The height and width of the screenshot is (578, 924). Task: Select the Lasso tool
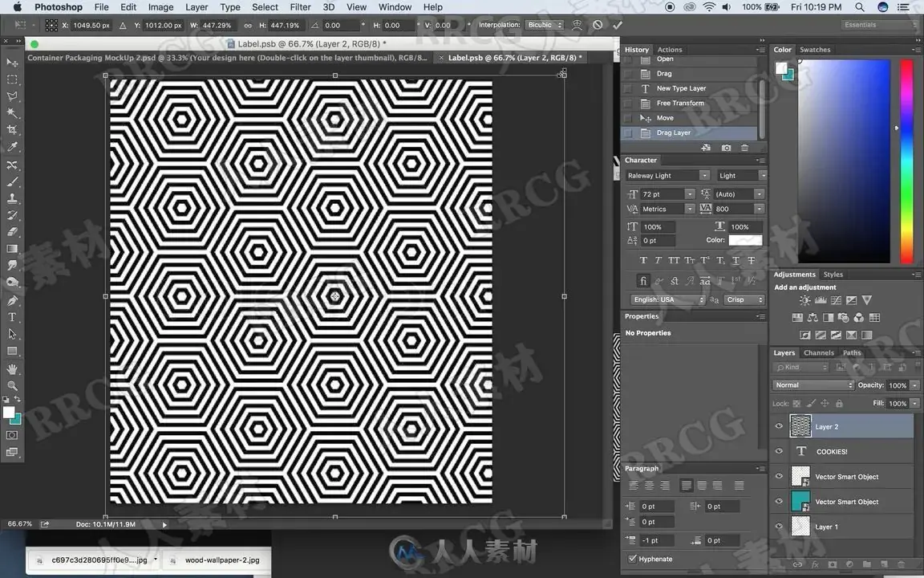pos(12,96)
